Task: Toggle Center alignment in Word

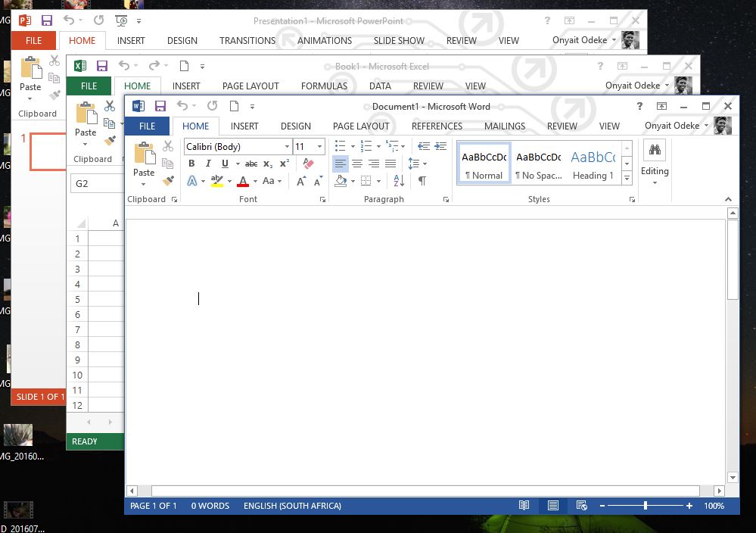Action: point(357,164)
